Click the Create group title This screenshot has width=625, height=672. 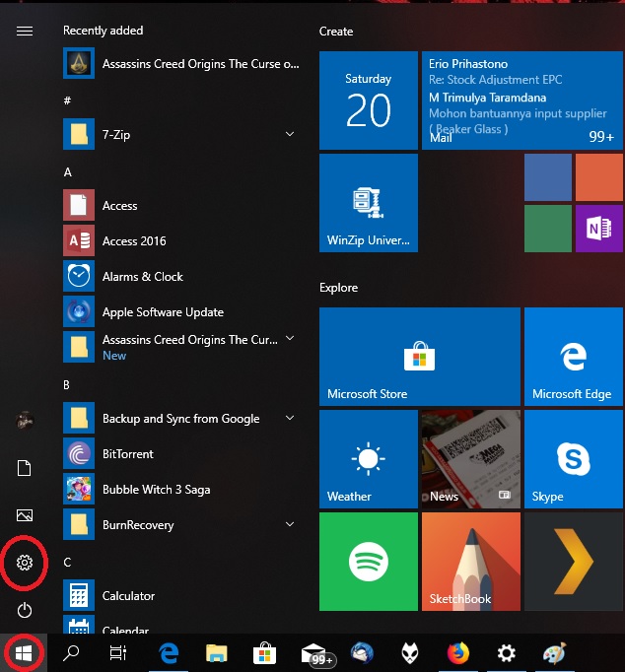tap(336, 32)
